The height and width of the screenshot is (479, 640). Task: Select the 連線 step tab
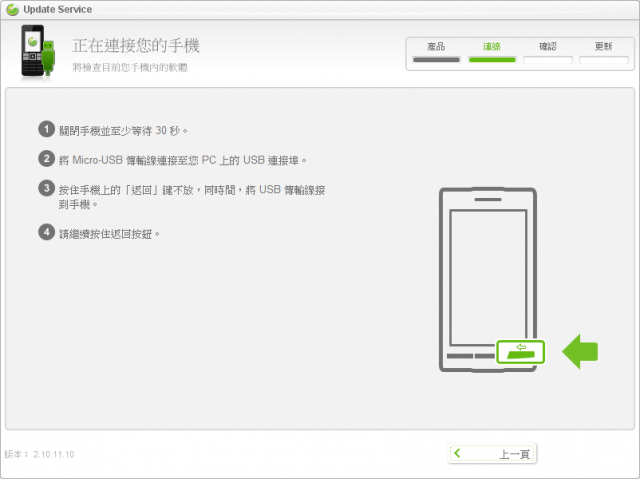coord(492,47)
